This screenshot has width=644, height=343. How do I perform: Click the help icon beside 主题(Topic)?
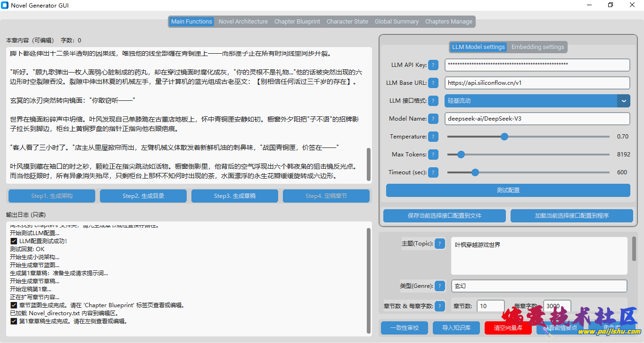[440, 244]
